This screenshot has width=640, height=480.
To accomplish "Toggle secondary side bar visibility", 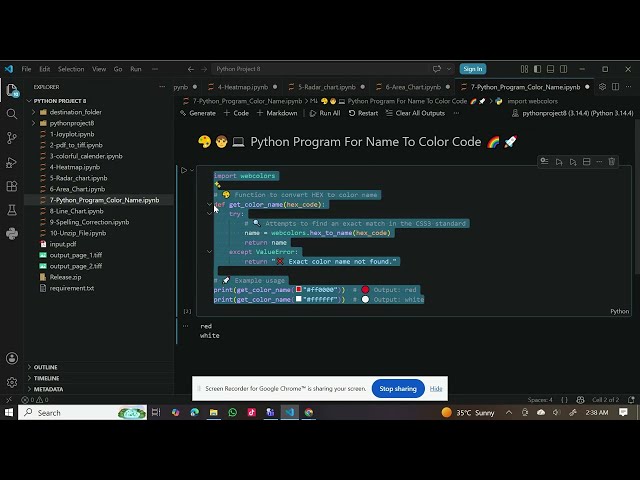I will click(564, 69).
